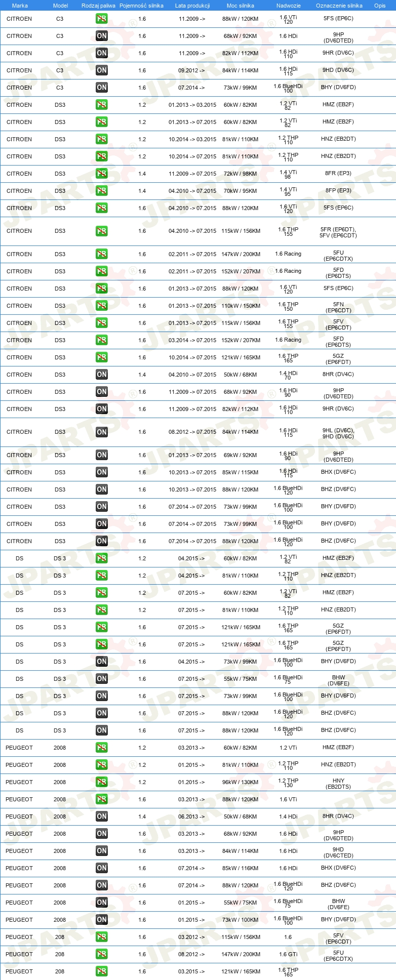Select production date 06.2013 -> cell
This screenshot has height=980, width=396.
click(191, 816)
